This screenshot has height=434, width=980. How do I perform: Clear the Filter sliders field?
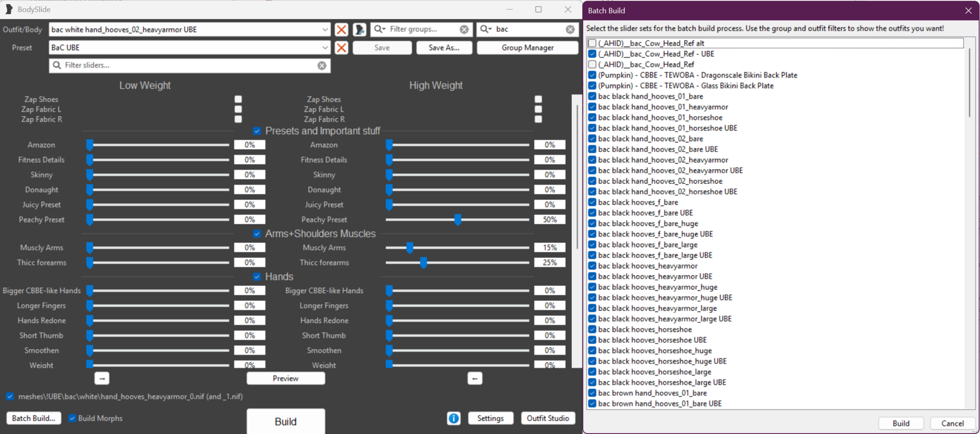pyautogui.click(x=322, y=65)
